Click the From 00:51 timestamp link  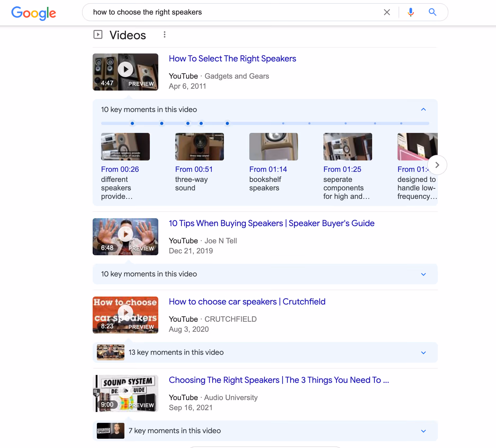tap(194, 169)
